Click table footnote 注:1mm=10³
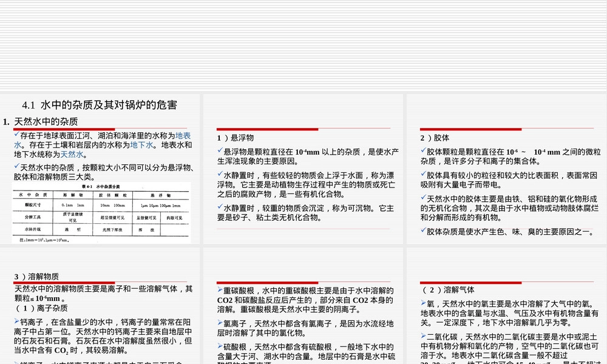 tap(44, 240)
